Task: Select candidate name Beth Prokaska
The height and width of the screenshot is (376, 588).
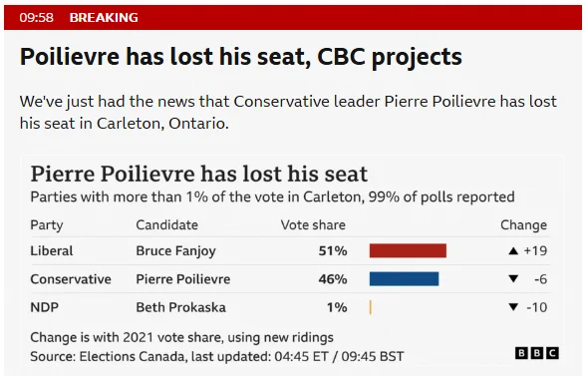Action: (x=180, y=307)
